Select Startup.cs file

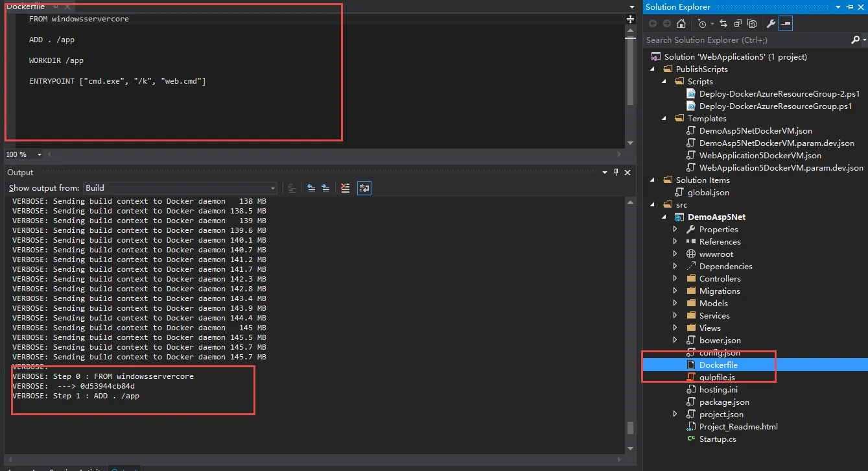click(718, 439)
